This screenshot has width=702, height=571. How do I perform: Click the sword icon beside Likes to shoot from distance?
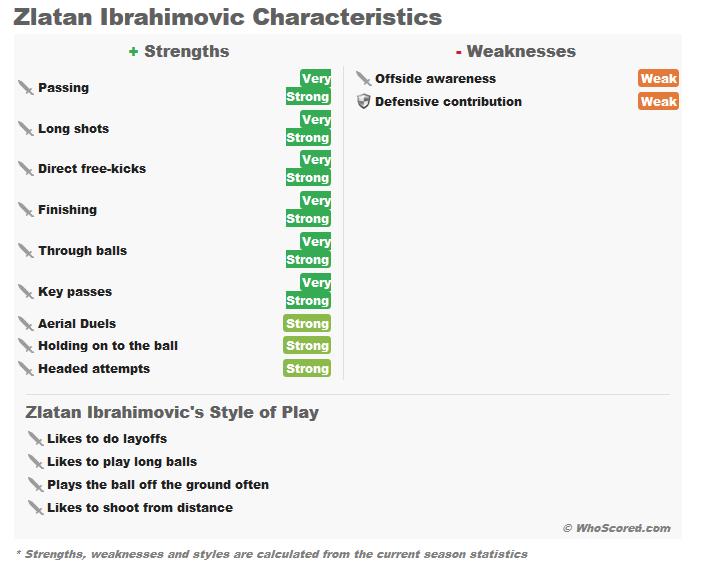[x=36, y=508]
